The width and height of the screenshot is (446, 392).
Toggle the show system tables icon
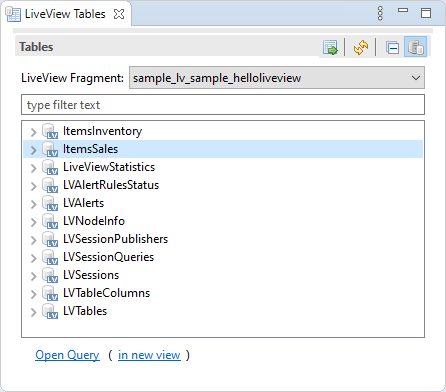[415, 47]
